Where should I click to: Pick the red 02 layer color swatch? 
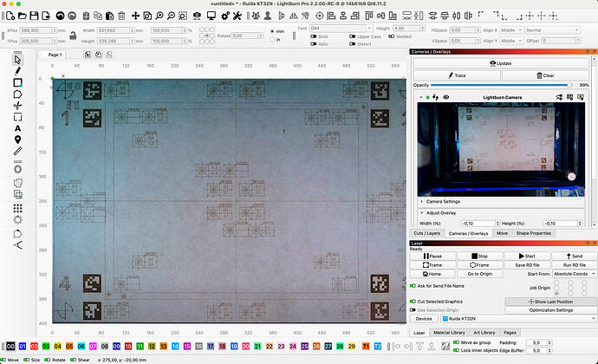tap(34, 347)
